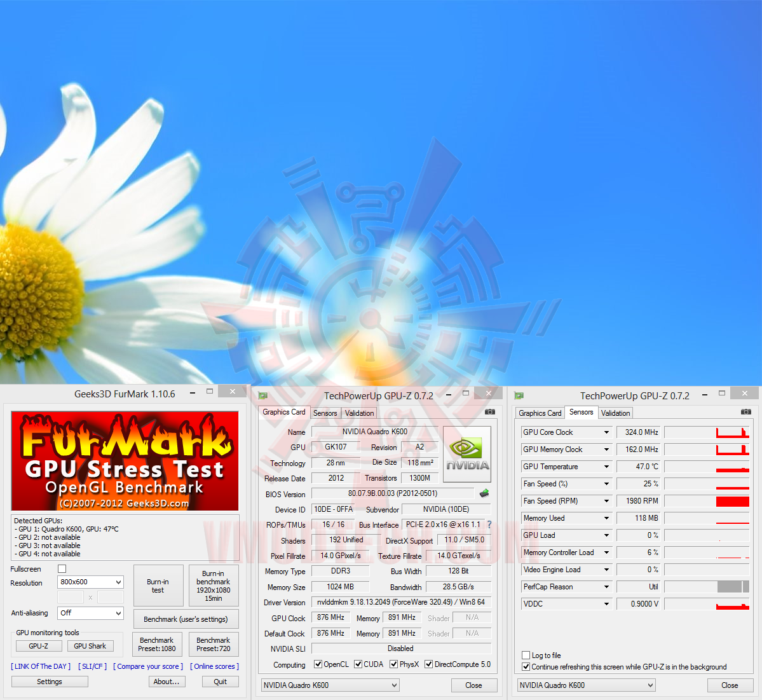Expand the Fan Speed (RPM) sensor dropdown
This screenshot has height=700, width=762.
click(x=606, y=501)
